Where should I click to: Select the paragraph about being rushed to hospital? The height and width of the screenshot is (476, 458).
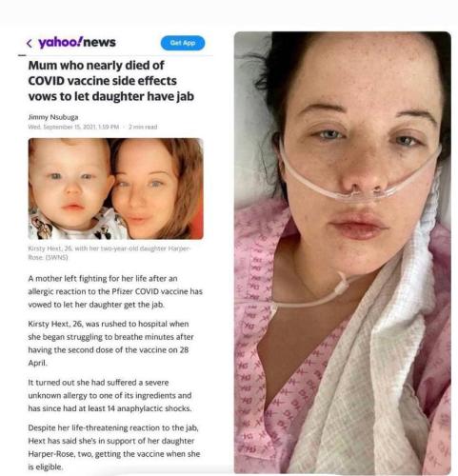[x=110, y=344]
